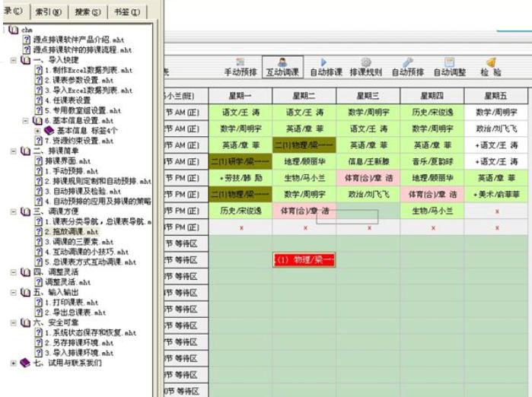Collapse the 三、调课方便 tree node
Image resolution: width=532 pixels, height=397 pixels.
(x=13, y=212)
